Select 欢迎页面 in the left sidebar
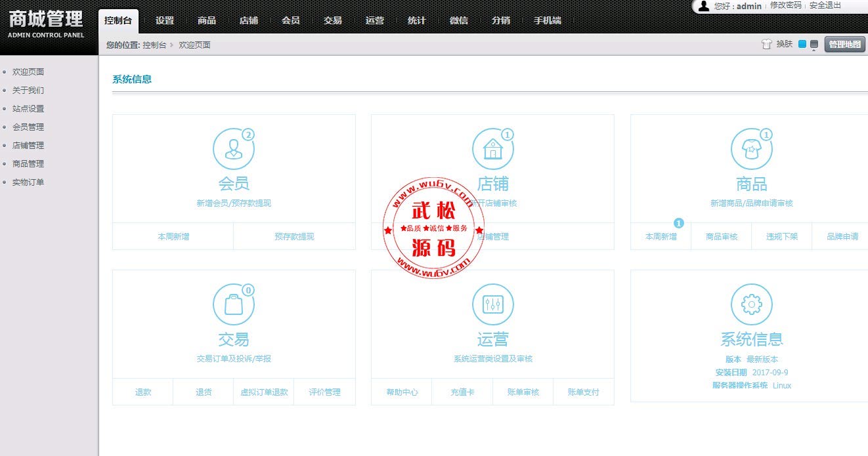Screen dimensions: 868x456 pos(28,72)
